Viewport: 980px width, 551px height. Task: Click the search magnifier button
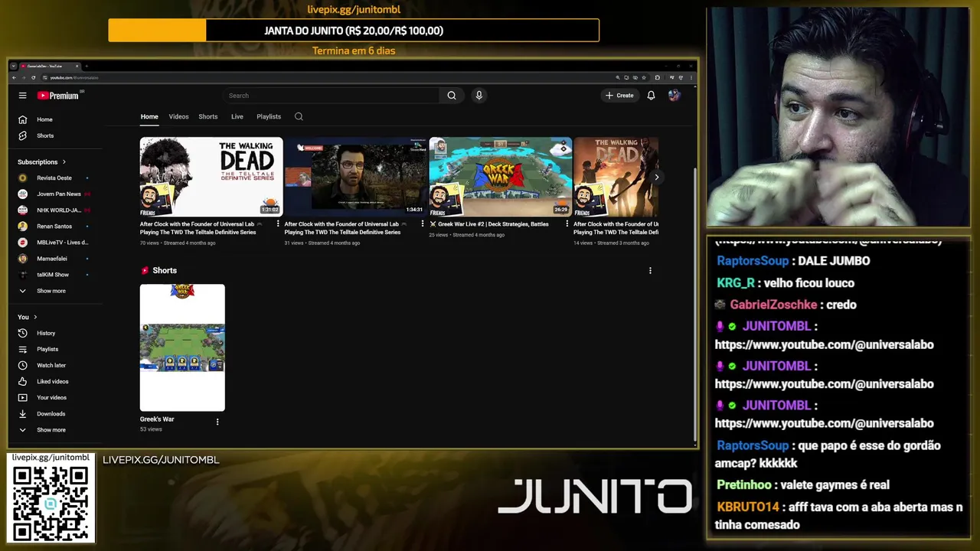coord(452,96)
